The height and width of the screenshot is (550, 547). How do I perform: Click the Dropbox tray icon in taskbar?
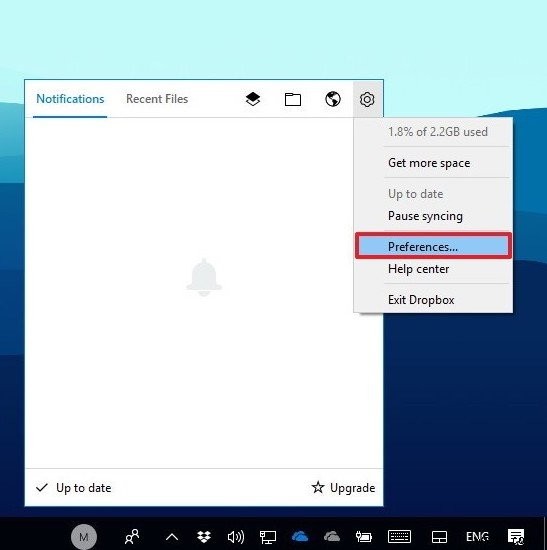pos(204,537)
